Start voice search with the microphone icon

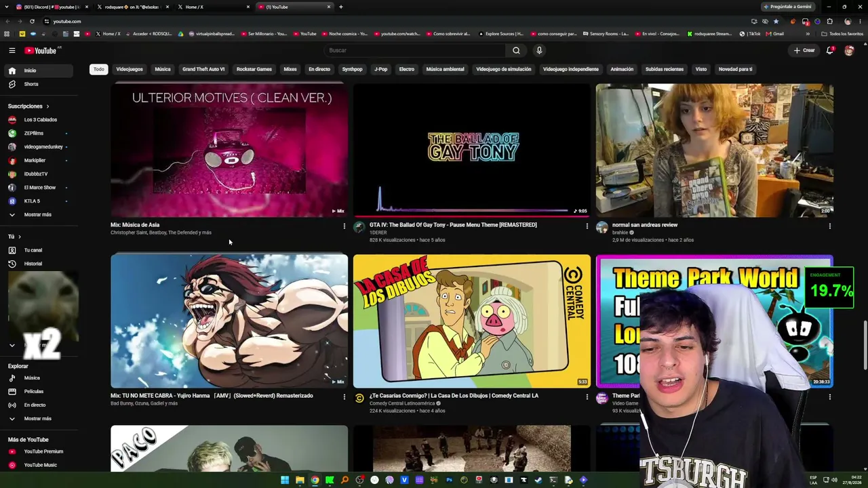click(x=539, y=50)
